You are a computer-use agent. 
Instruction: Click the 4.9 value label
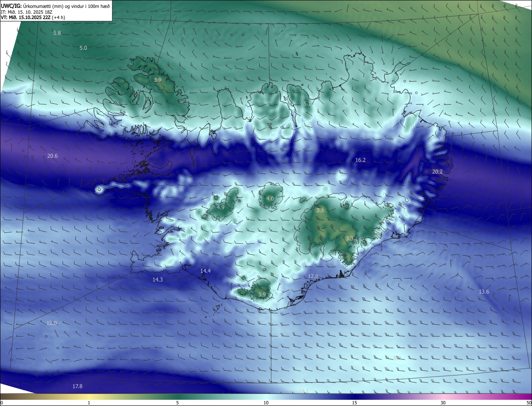point(221,207)
